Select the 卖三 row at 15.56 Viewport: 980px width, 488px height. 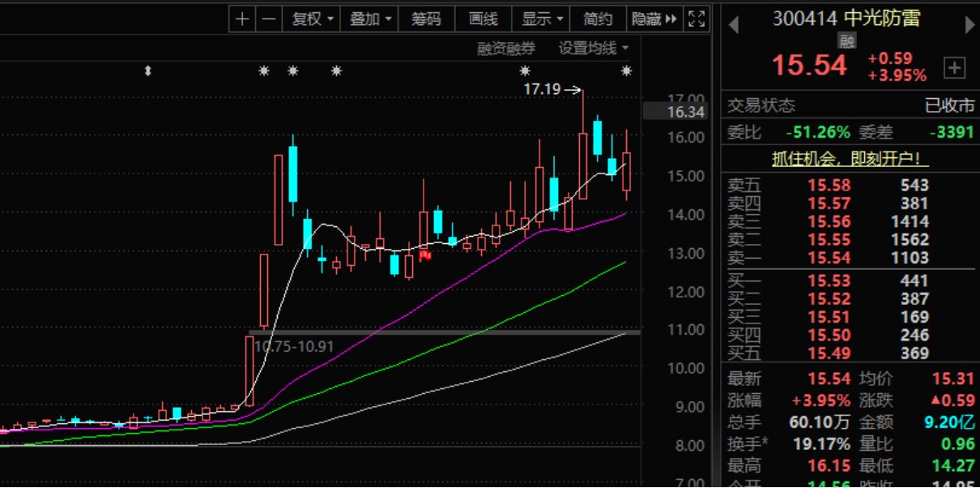click(850, 221)
